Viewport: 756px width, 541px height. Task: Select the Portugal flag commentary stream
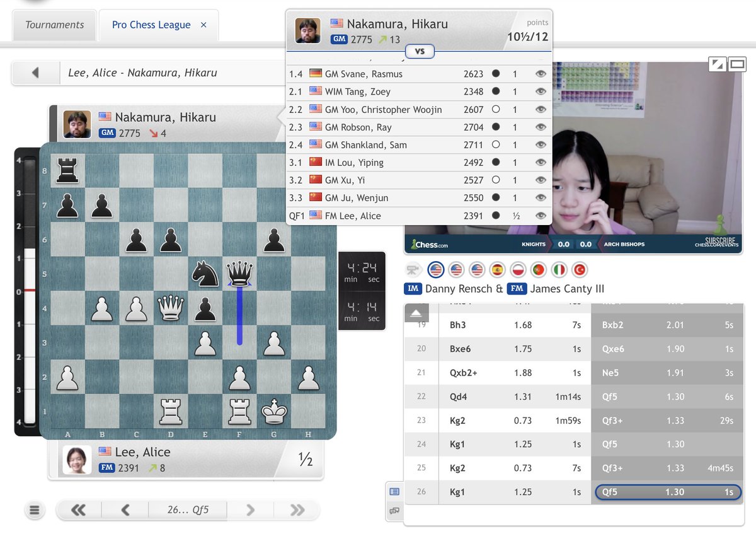click(x=538, y=270)
